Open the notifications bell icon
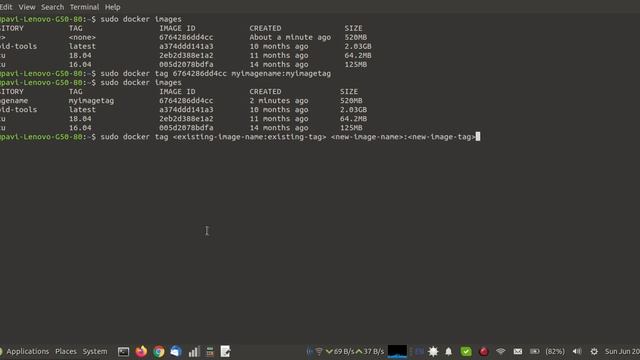640x360 pixels. coord(449,351)
